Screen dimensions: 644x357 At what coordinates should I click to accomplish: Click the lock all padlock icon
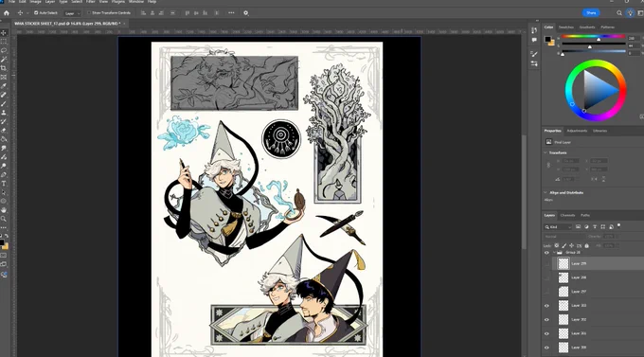click(x=586, y=245)
